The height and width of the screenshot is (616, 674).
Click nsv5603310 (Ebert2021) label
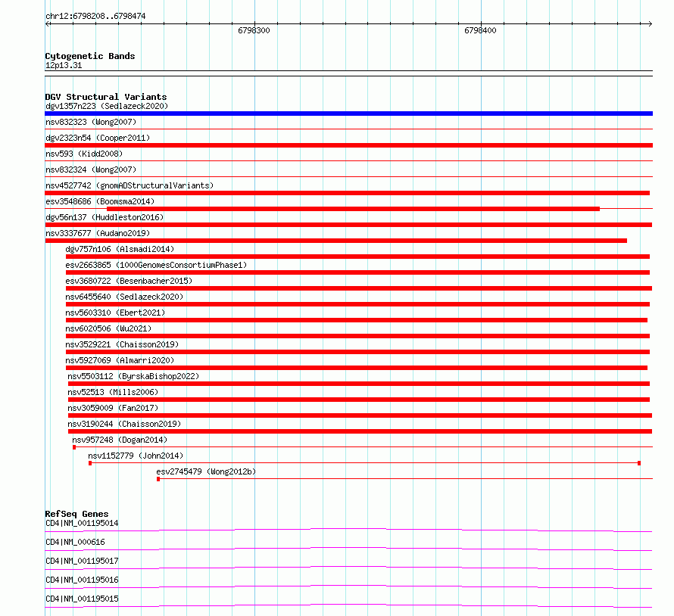[x=115, y=313]
